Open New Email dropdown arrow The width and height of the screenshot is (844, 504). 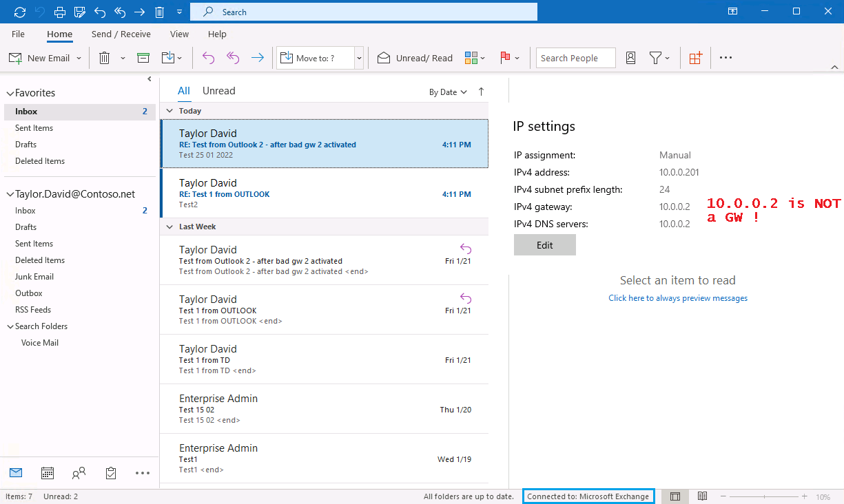pos(79,59)
